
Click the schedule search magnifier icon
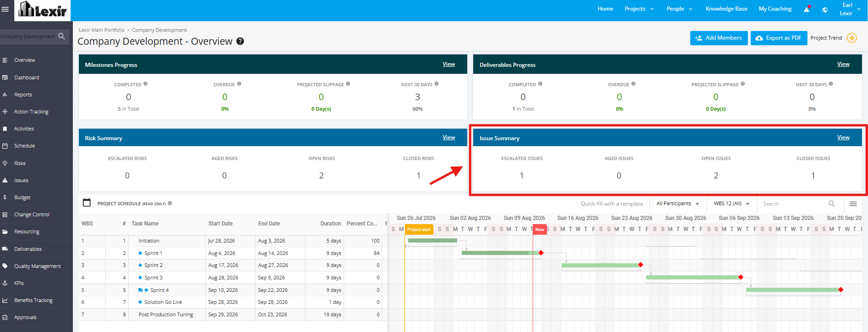coord(832,203)
